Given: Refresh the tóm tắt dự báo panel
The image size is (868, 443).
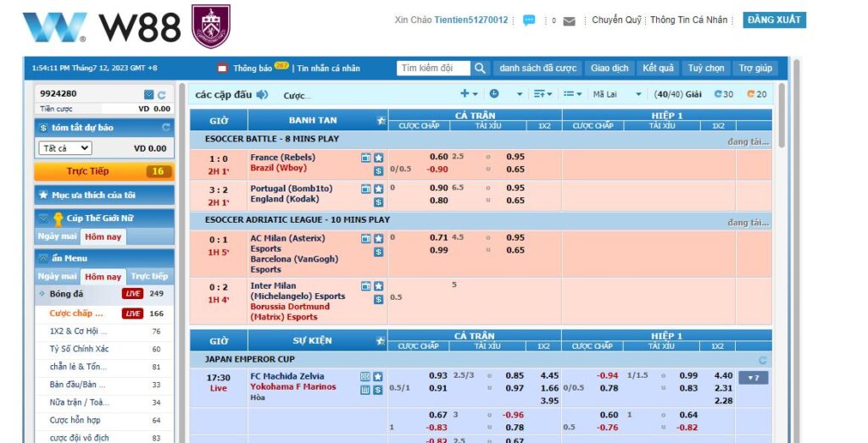Looking at the screenshot, I should [x=165, y=127].
